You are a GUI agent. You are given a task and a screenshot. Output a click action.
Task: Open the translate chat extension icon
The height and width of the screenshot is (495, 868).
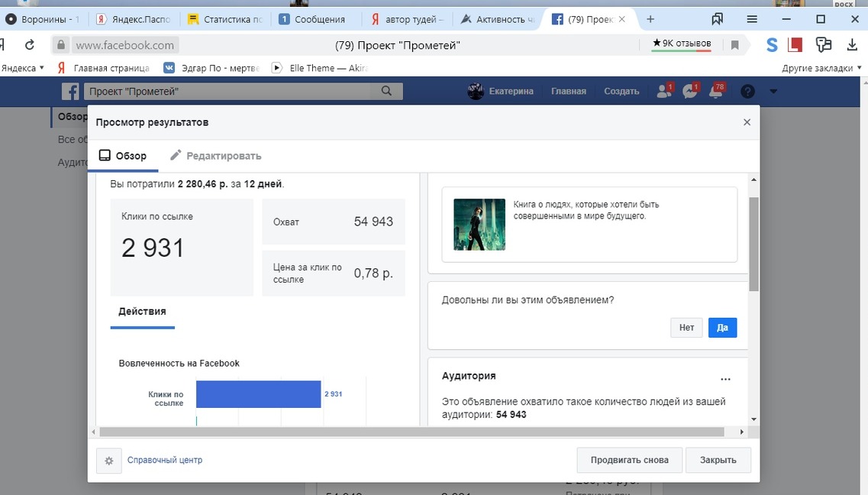tap(824, 45)
